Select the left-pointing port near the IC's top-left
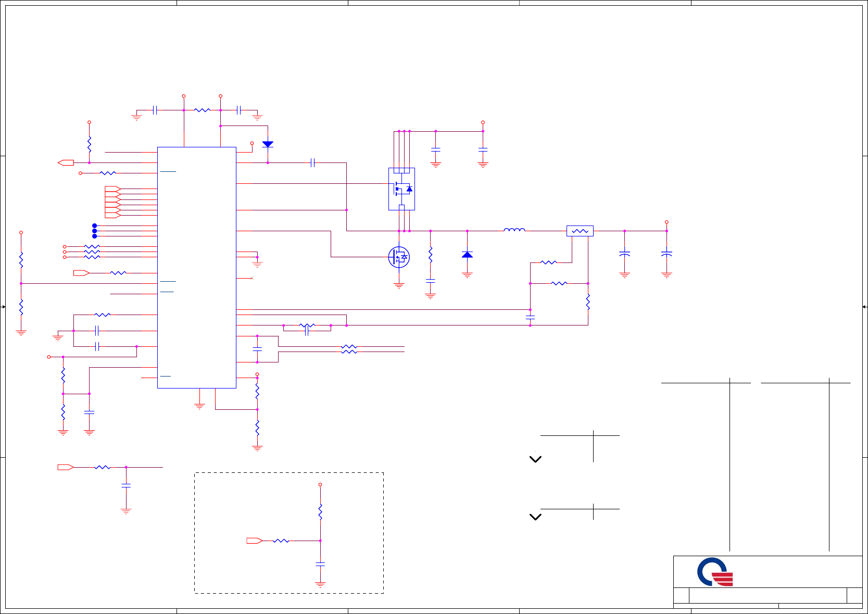This screenshot has height=614, width=868. point(66,162)
